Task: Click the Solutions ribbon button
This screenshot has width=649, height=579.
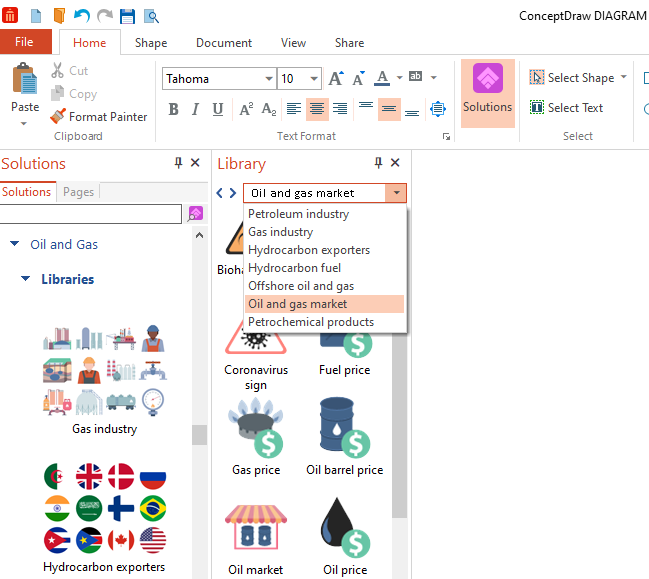Action: pos(488,93)
